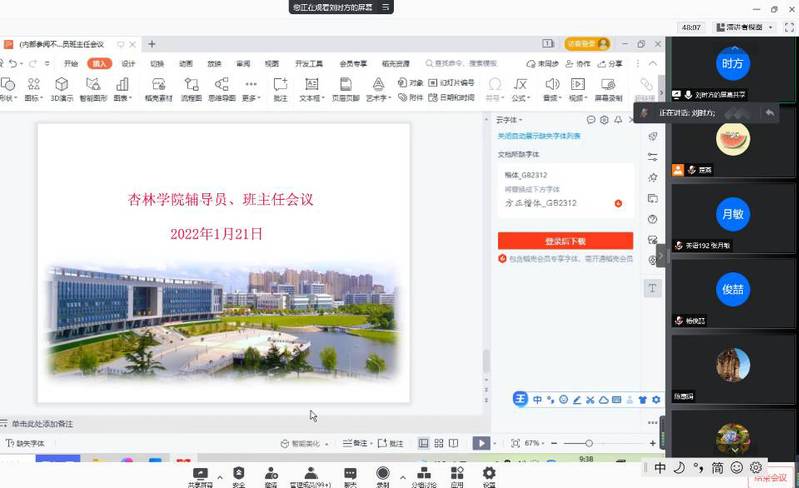Click the 协作 collaborate button
Viewport: 799px width, 488px height.
[578, 64]
